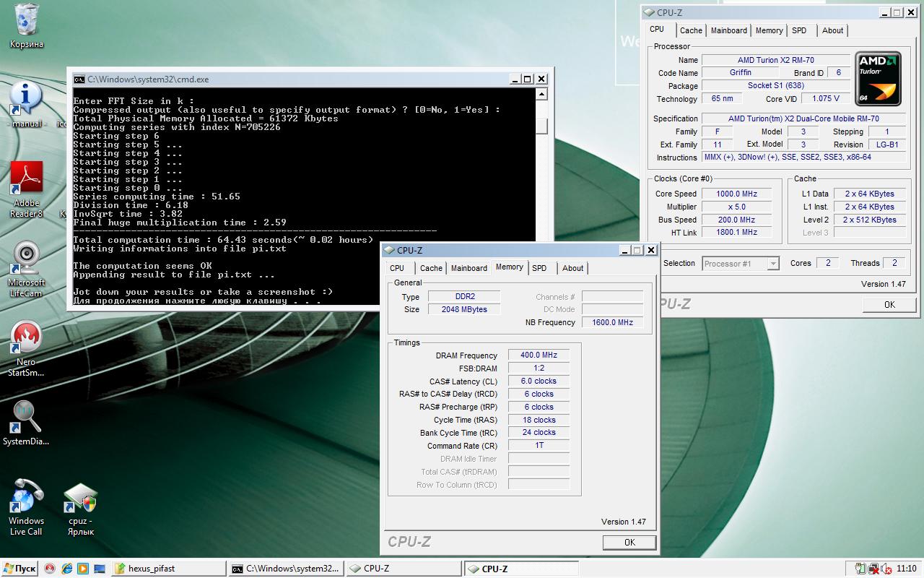Image resolution: width=924 pixels, height=578 pixels.
Task: Click the Bank Cycle Time 24 clocks value
Action: [x=539, y=432]
